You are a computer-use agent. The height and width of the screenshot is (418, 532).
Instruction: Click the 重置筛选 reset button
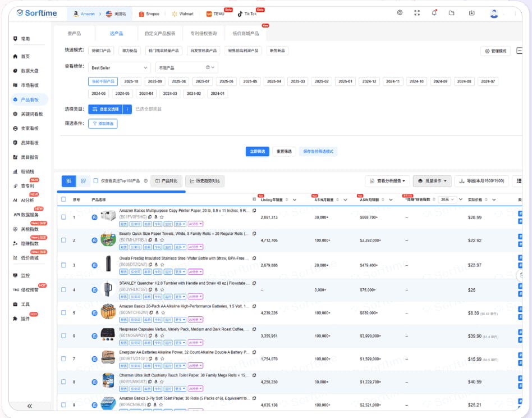click(284, 152)
